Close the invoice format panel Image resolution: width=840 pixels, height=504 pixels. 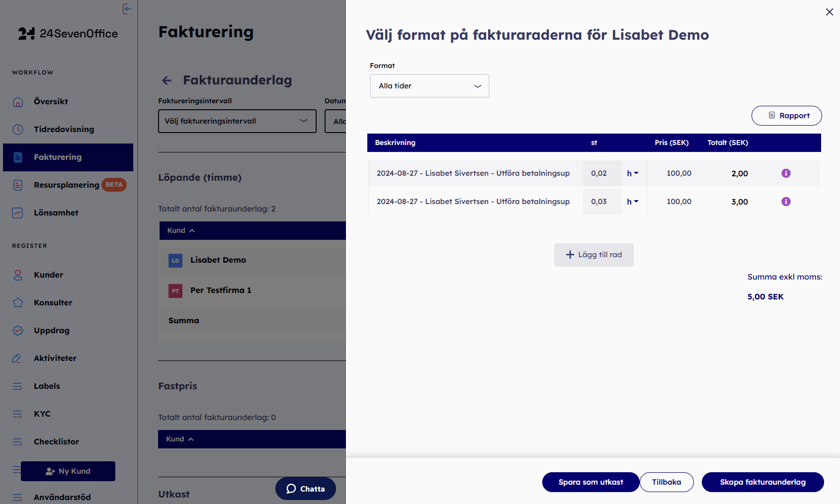[829, 12]
